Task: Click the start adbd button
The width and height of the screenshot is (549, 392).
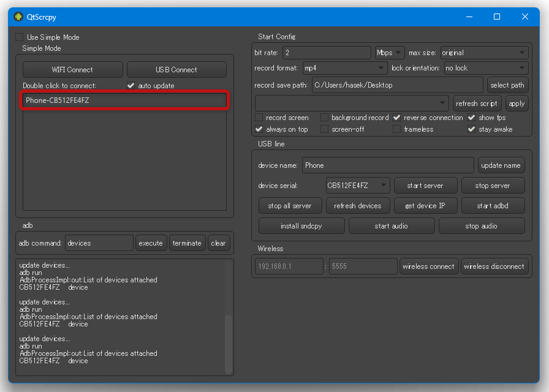Action: click(493, 206)
